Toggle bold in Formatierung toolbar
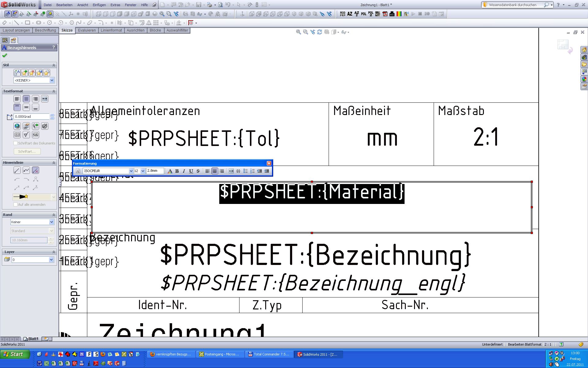This screenshot has height=368, width=588. tap(177, 171)
